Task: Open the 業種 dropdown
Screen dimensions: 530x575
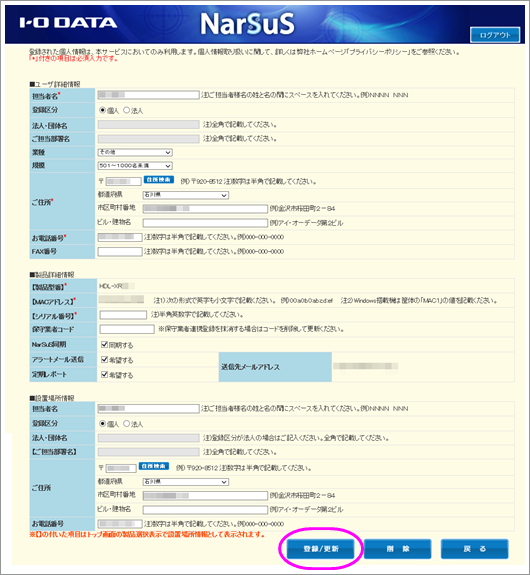Action: 135,152
